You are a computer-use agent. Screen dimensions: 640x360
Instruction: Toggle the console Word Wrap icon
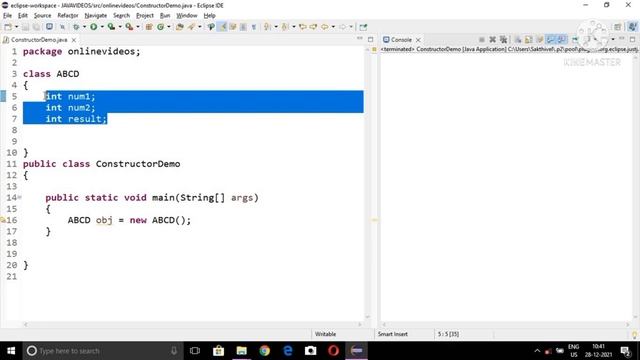[540, 40]
